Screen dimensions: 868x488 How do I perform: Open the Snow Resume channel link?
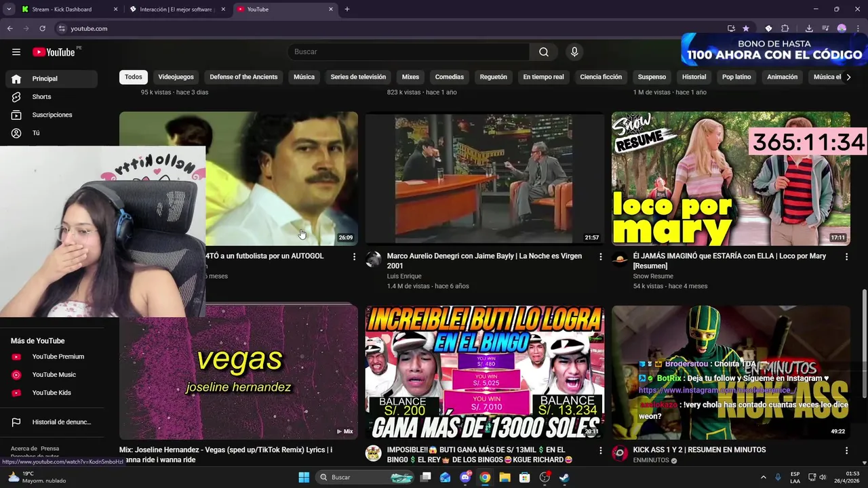coord(653,277)
